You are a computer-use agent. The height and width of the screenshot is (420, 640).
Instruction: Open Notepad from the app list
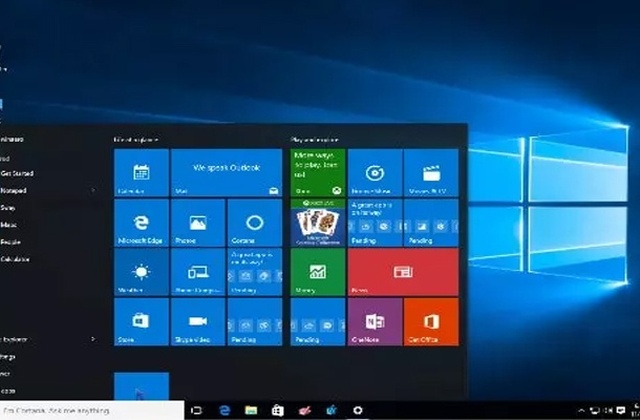click(x=13, y=190)
